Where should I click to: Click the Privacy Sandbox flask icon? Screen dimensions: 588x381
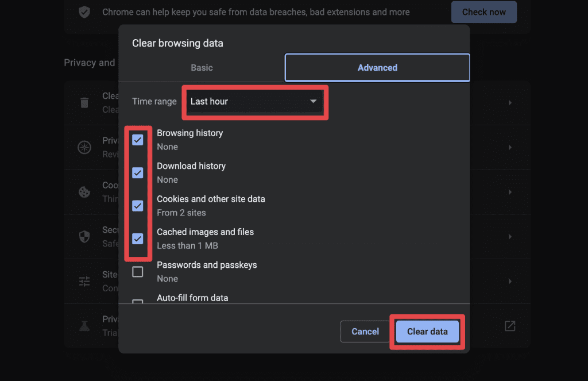click(x=84, y=326)
